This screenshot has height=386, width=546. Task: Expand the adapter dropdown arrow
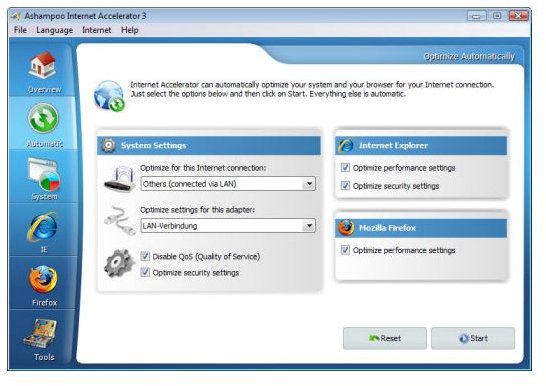tap(309, 226)
